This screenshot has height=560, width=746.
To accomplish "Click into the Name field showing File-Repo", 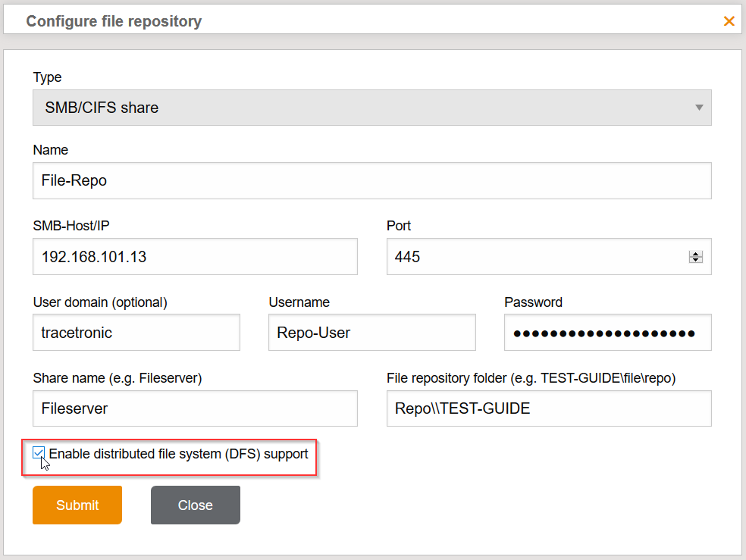I will coord(371,180).
